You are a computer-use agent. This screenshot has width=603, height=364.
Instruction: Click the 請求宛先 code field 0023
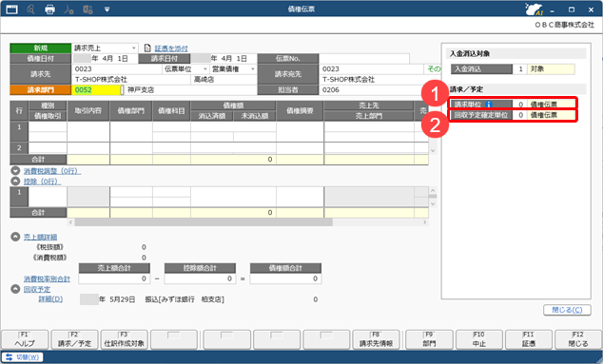pyautogui.click(x=371, y=69)
